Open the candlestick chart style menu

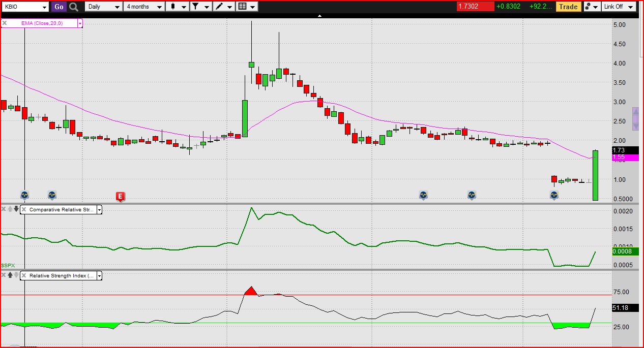178,7
